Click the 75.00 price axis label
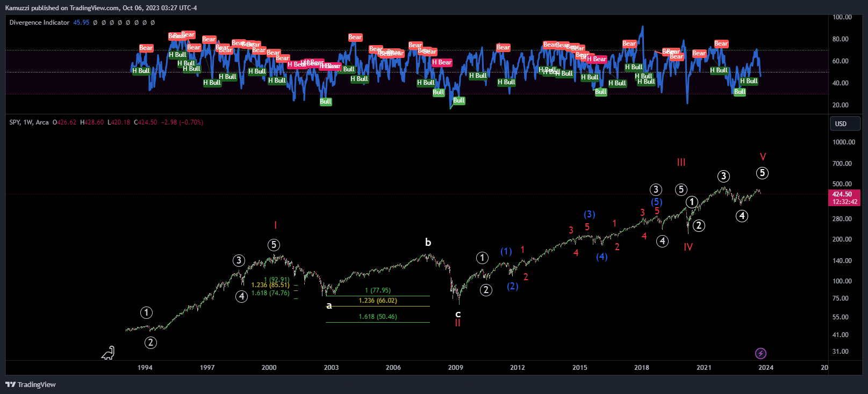This screenshot has width=868, height=394. pyautogui.click(x=841, y=298)
